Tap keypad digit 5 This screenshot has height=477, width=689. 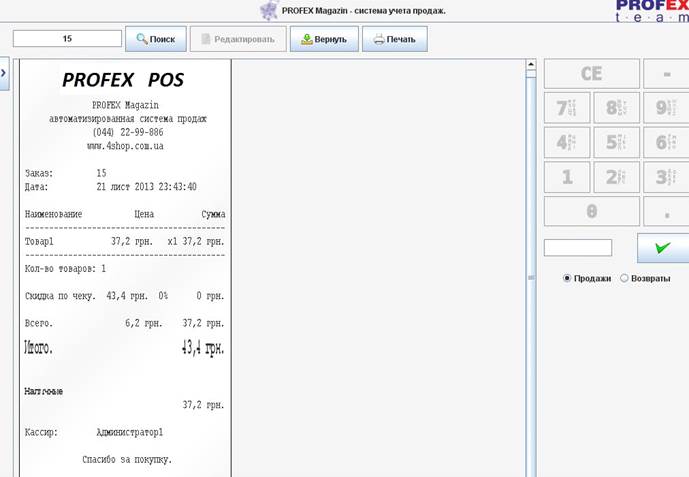[x=616, y=142]
